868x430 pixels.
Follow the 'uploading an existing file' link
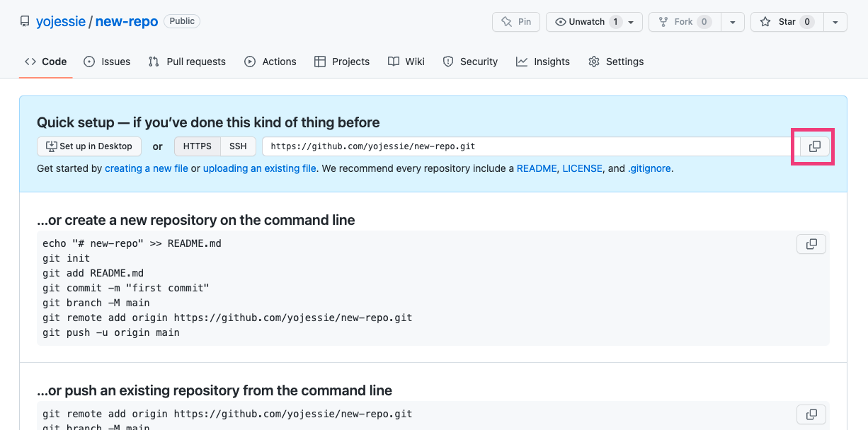coord(260,169)
